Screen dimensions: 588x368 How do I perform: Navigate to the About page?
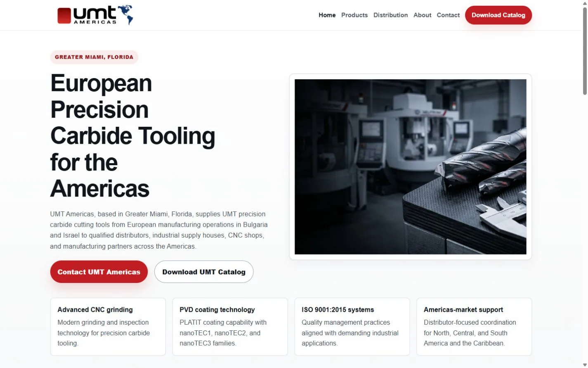tap(422, 15)
